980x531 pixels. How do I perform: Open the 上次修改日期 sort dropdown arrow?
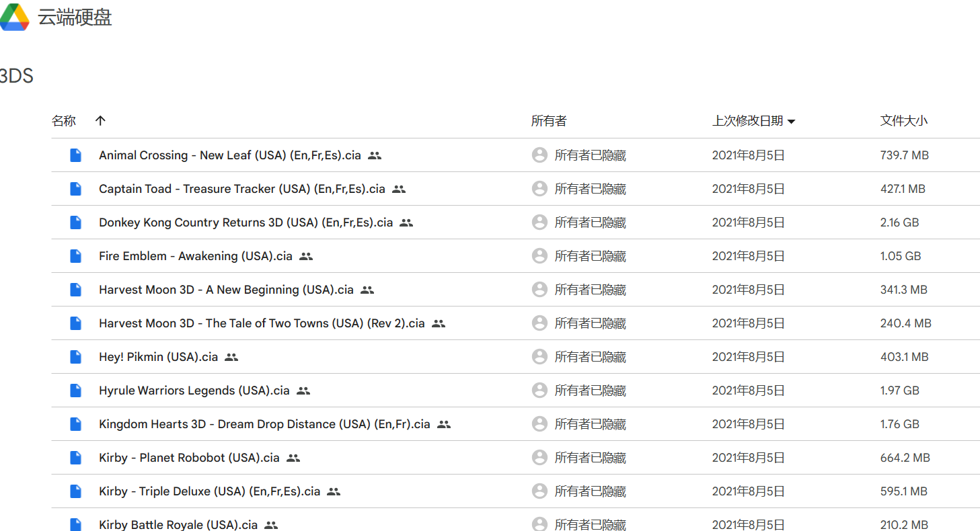792,122
